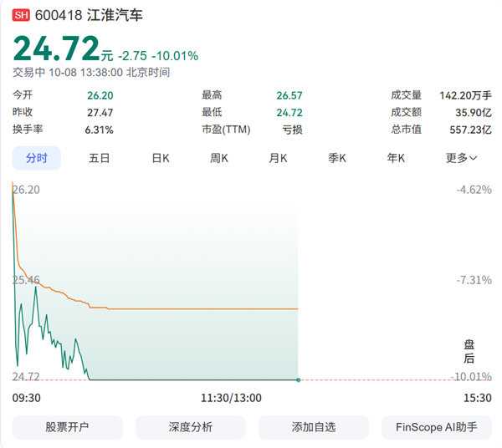Image resolution: width=502 pixels, height=448 pixels.
Task: Select the 季K quarterly chart tab
Action: click(x=337, y=158)
